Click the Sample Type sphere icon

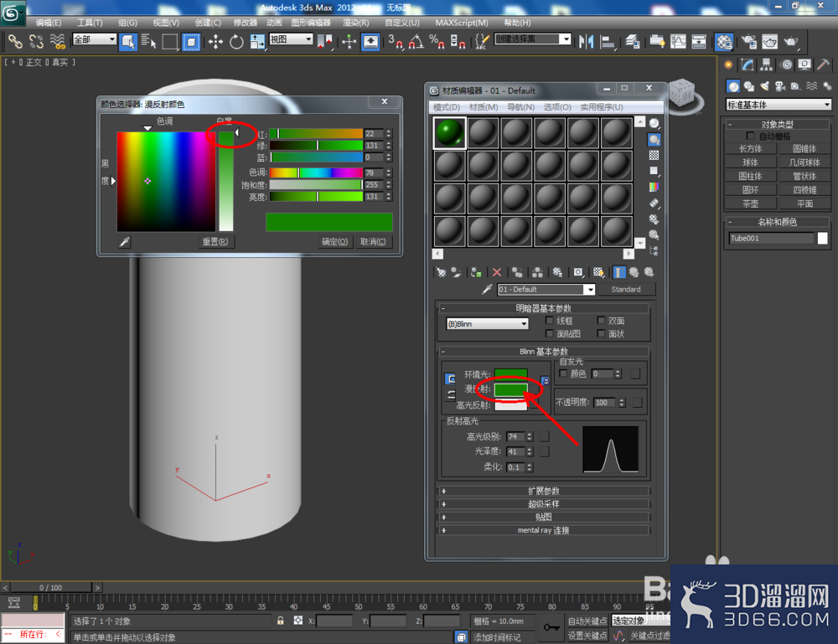coord(654,124)
